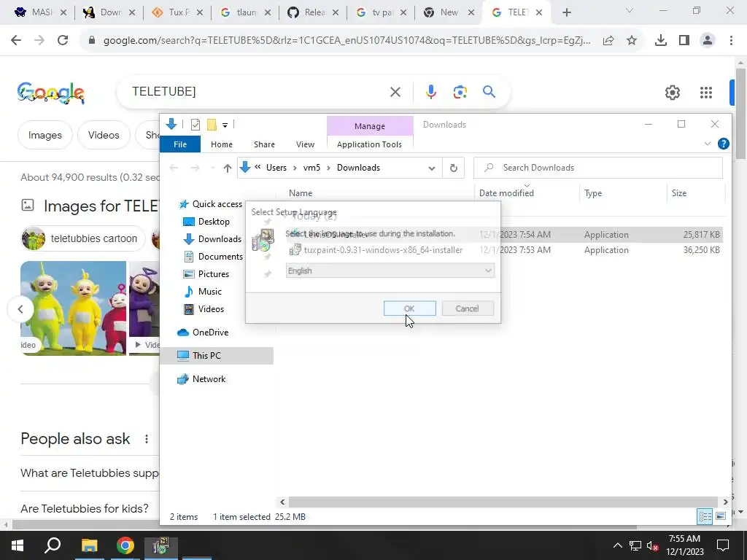Open Explorer help icon
The width and height of the screenshot is (747, 560).
point(723,144)
